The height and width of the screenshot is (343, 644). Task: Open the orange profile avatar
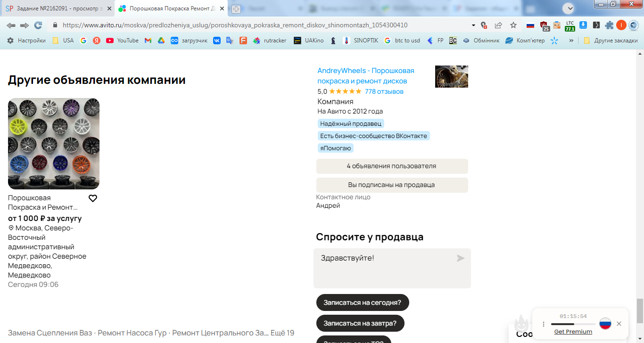[621, 25]
